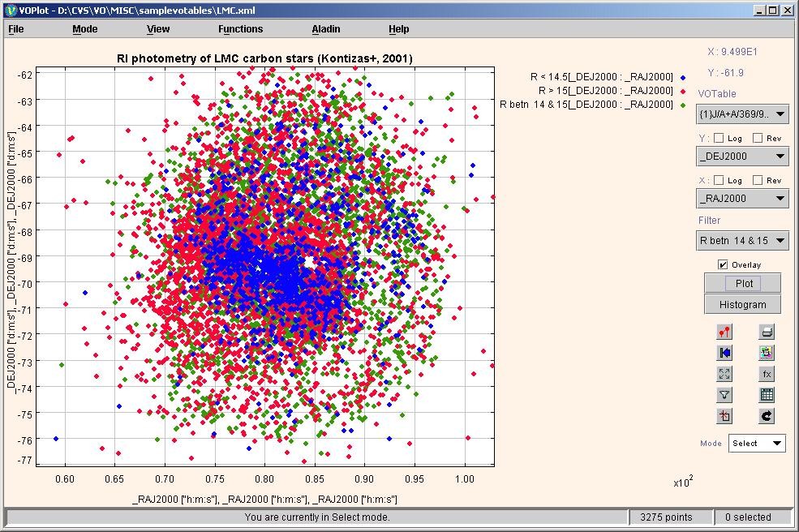Open the Mode Select dropdown
Screen dimensions: 799x532
(757, 443)
